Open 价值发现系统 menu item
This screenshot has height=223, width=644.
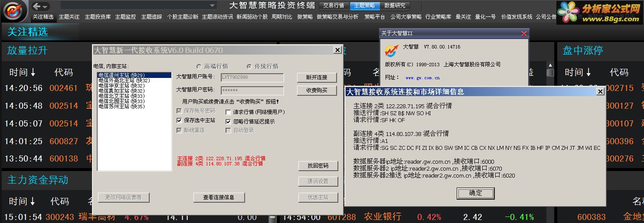click(x=517, y=17)
